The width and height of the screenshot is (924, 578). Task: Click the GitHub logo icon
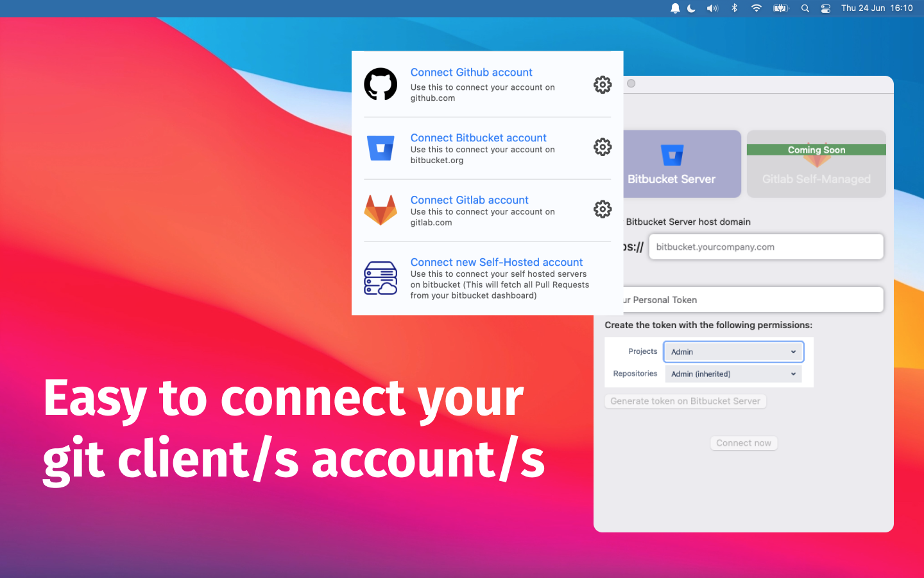tap(381, 84)
